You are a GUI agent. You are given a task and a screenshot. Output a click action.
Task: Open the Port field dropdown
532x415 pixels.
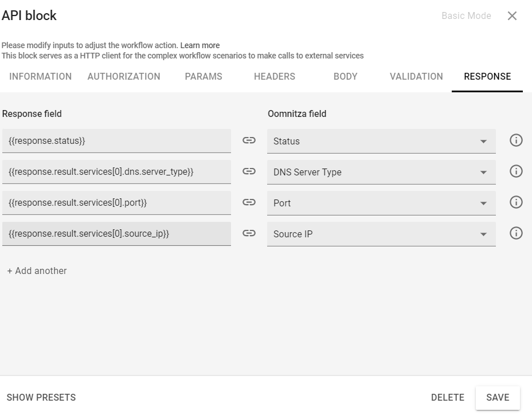point(483,203)
